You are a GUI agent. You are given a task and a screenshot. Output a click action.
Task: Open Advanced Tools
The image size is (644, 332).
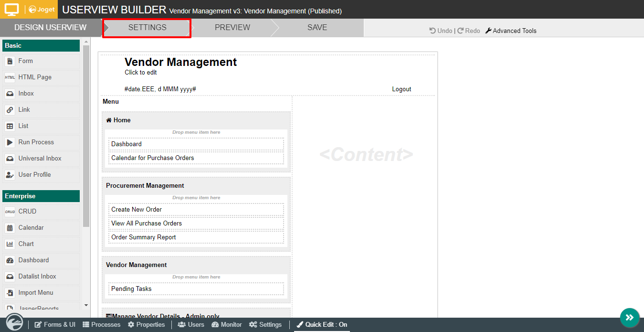point(511,31)
